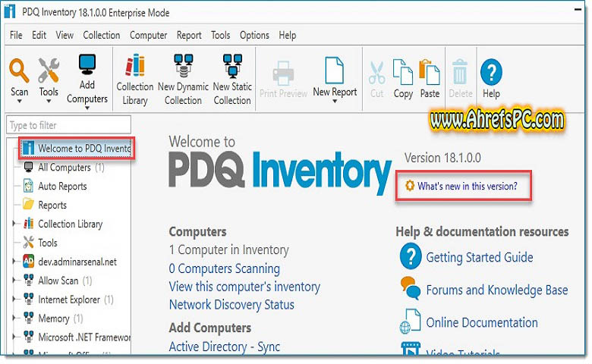Select Welcome to PDQ Inventory tree item
592x364 pixels.
(x=76, y=148)
